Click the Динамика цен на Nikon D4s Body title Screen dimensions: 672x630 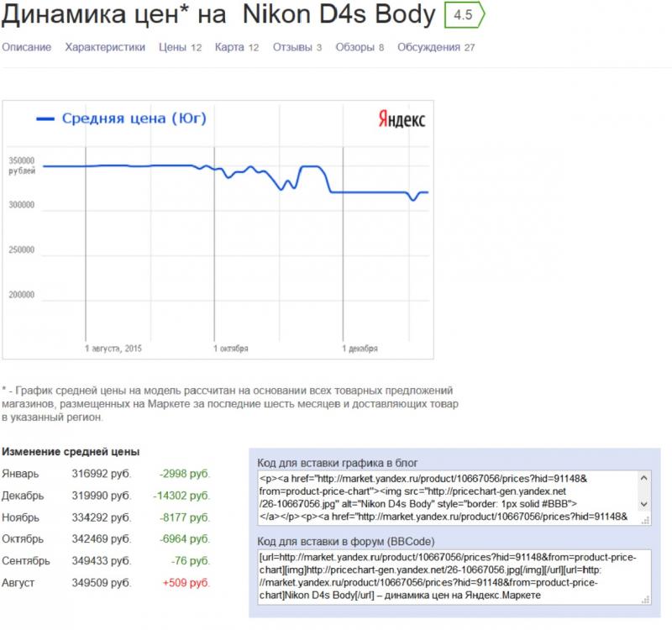(x=218, y=14)
